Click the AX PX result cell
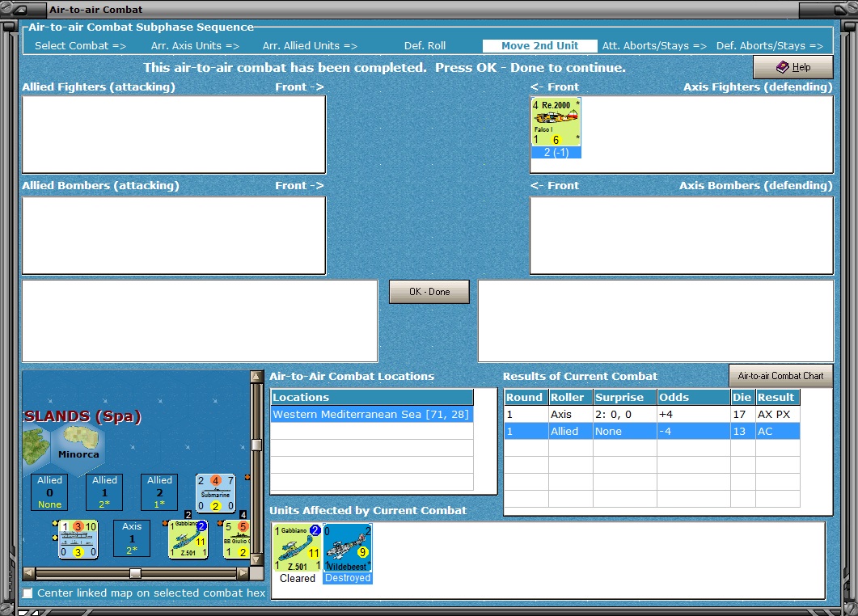This screenshot has width=858, height=616. click(778, 414)
